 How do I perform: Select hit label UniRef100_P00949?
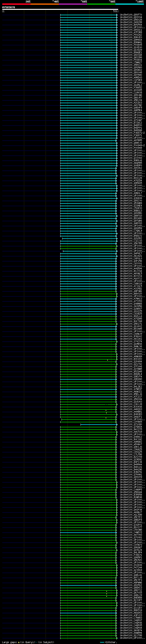click(x=131, y=148)
